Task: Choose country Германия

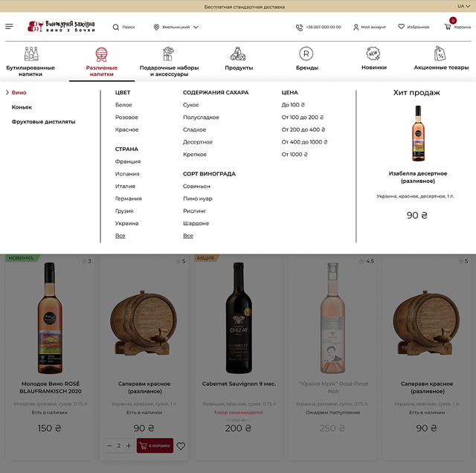Action: tap(129, 199)
